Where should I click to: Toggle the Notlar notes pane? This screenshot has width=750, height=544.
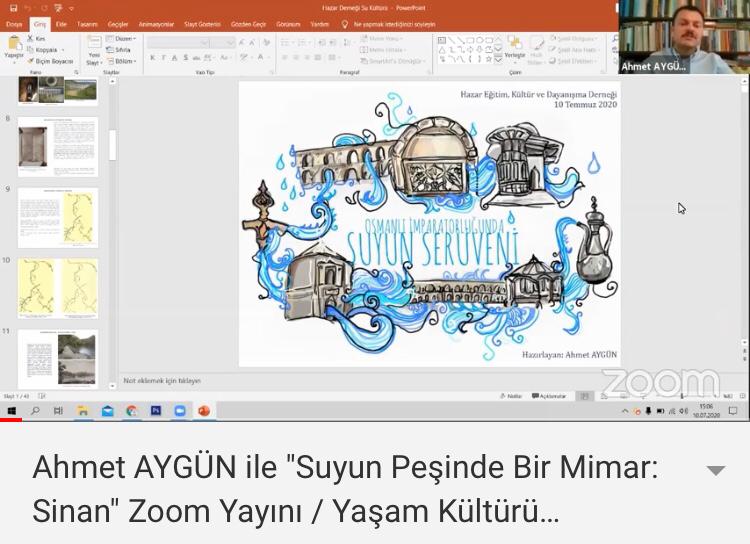[514, 396]
